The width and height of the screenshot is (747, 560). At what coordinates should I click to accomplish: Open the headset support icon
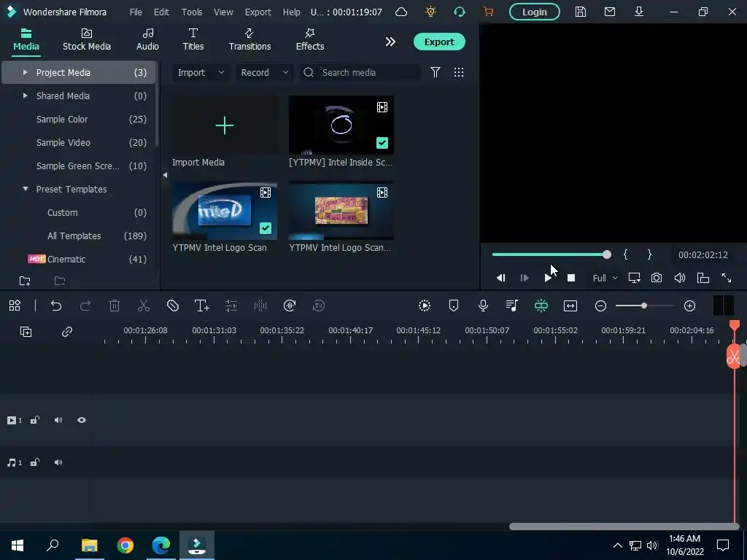click(x=460, y=12)
